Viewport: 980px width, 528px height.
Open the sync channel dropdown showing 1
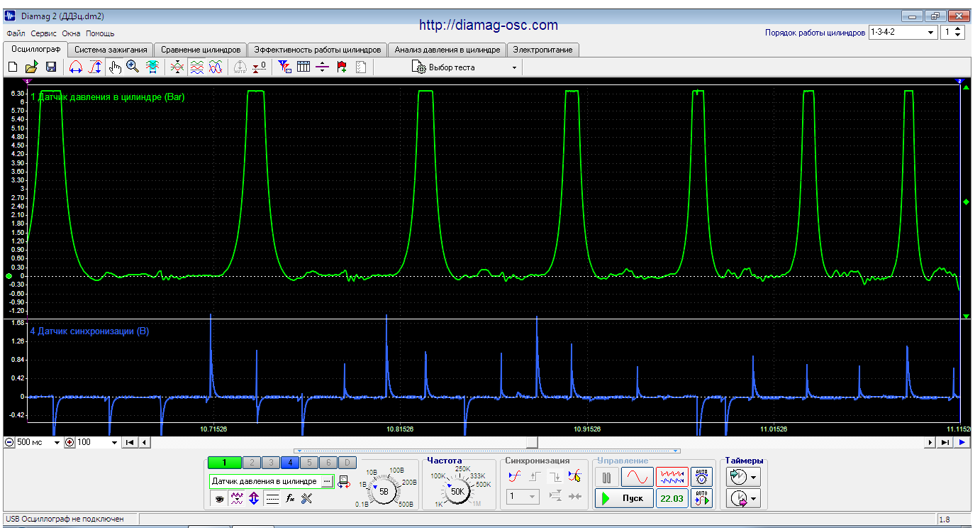pos(523,496)
